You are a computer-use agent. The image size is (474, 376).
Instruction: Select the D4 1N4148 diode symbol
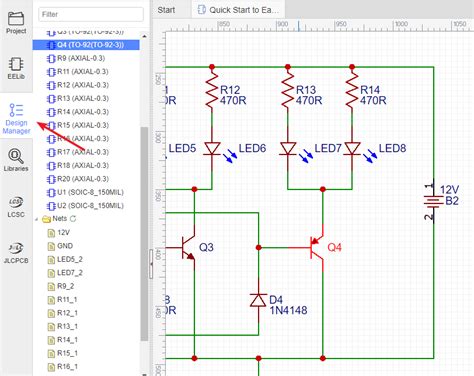tap(259, 300)
